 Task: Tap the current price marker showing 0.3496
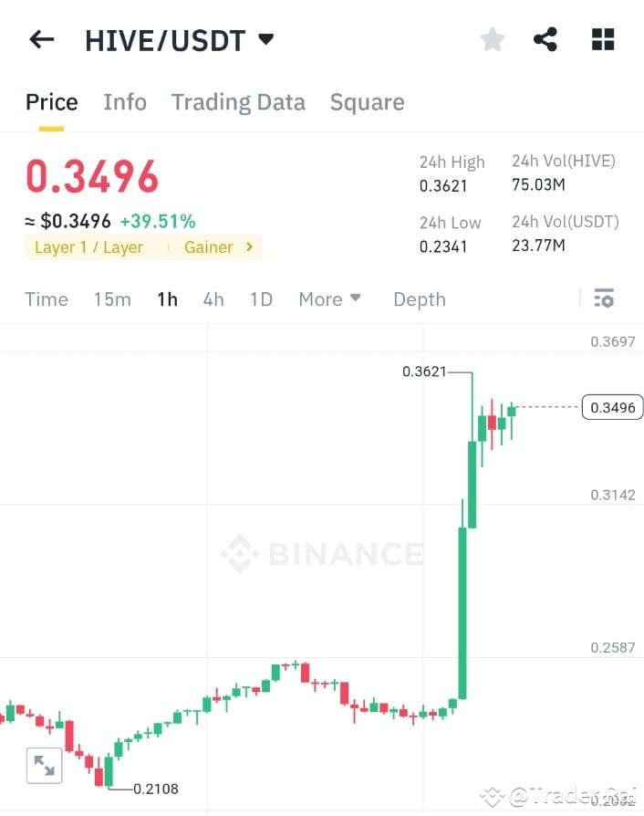click(612, 407)
